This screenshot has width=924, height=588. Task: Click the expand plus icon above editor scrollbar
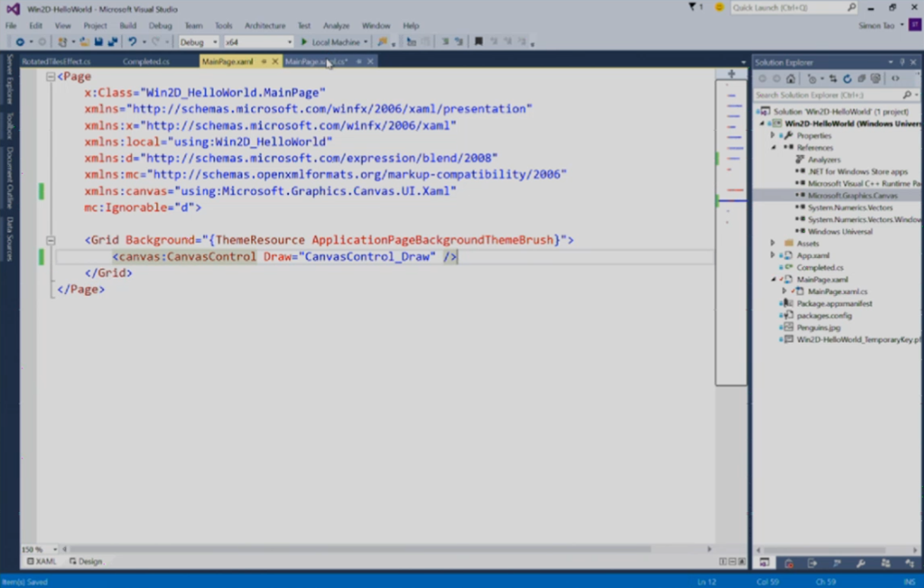[731, 74]
